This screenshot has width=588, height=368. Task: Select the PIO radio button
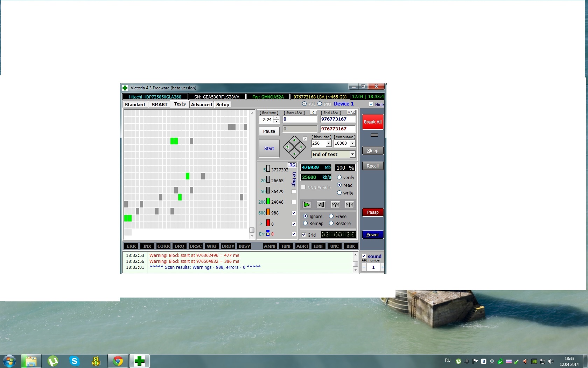coord(320,104)
